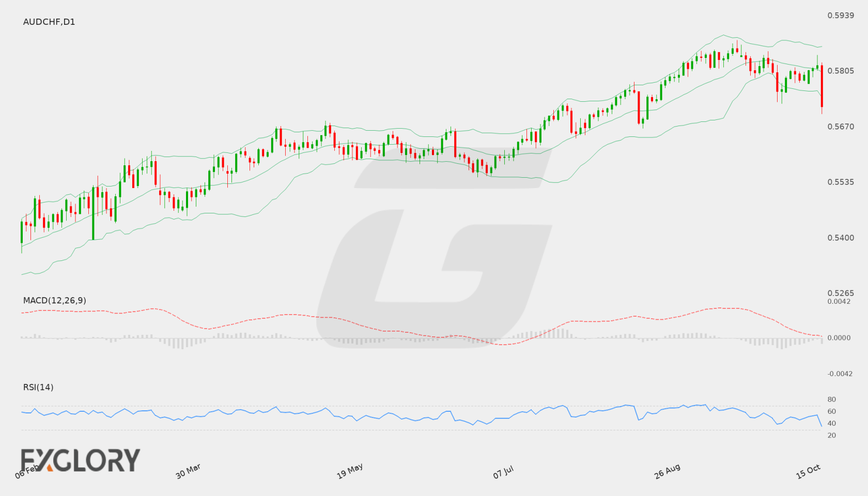Select the 0.5670 price axis label

tap(841, 127)
